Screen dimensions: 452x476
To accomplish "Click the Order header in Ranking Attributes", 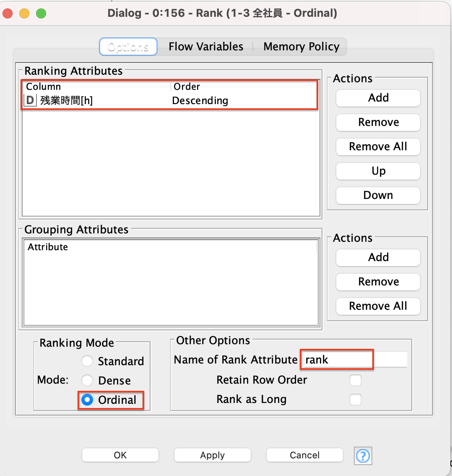I will (x=244, y=87).
